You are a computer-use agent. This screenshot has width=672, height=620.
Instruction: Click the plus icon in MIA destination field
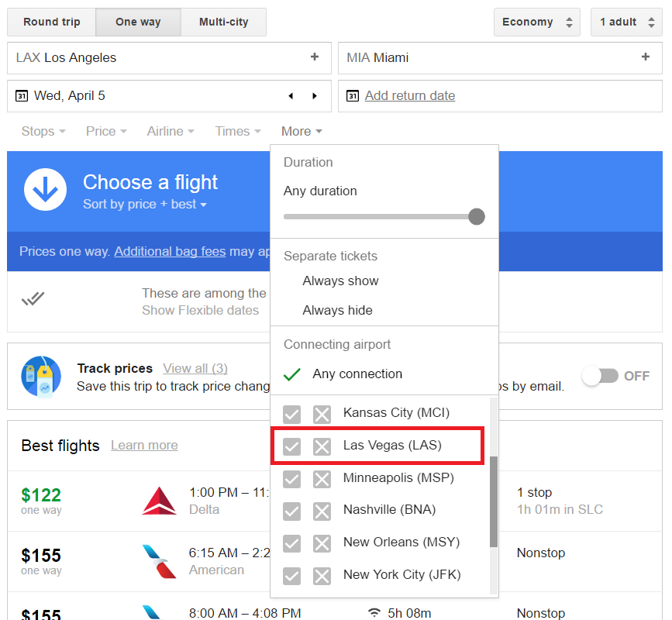tap(646, 57)
